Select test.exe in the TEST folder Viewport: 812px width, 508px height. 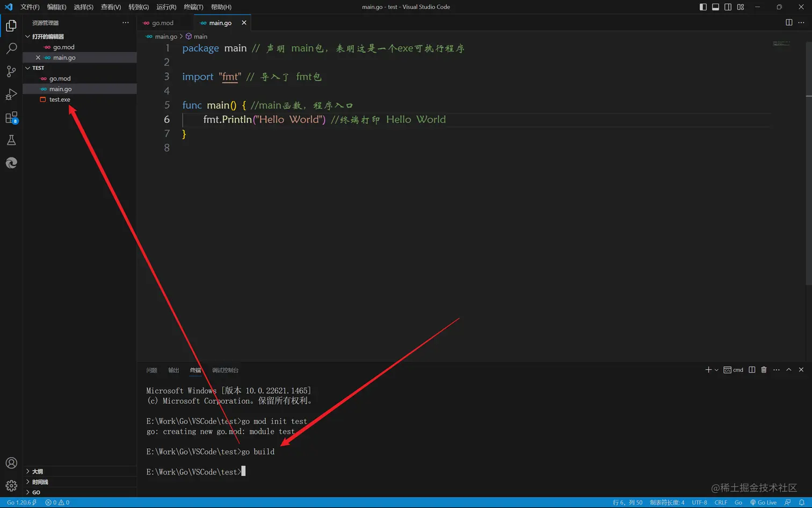(79, 99)
